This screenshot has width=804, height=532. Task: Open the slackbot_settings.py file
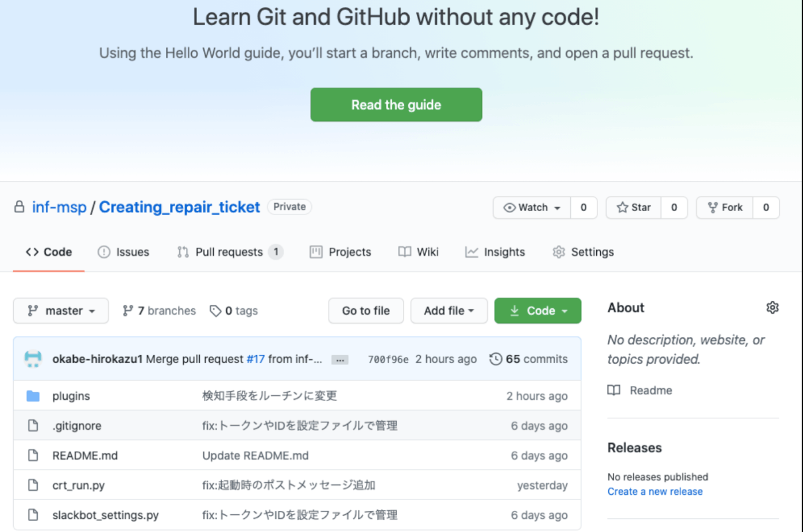106,515
